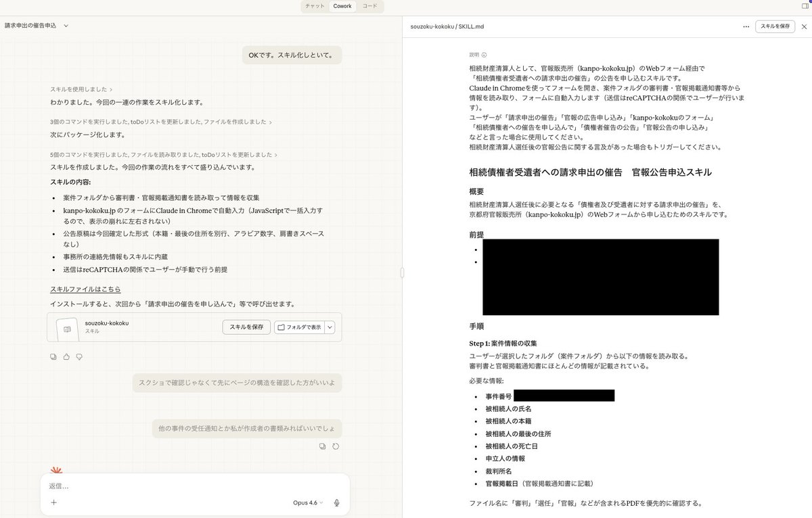The image size is (812, 518).
Task: Click the OKです。スキル化しといて。 message bubble
Action: [292, 55]
